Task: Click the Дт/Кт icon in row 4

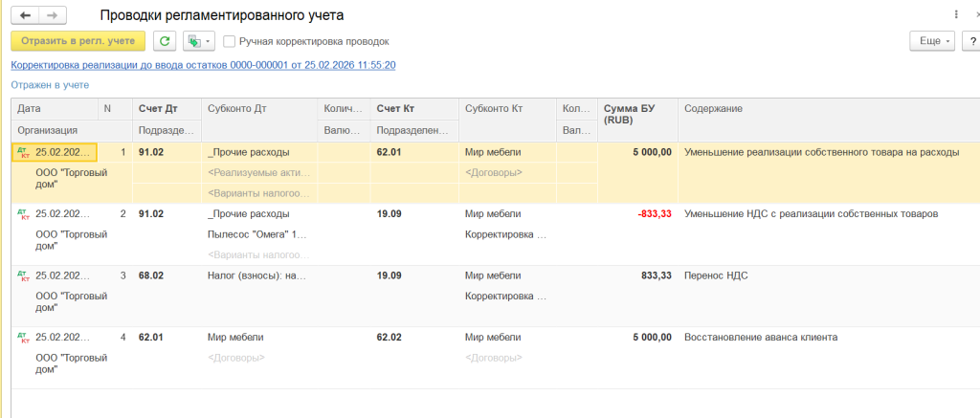Action: click(24, 338)
